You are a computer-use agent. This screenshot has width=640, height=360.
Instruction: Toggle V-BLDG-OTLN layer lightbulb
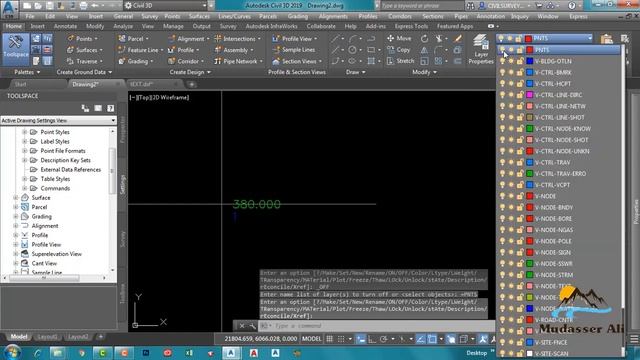(x=502, y=61)
